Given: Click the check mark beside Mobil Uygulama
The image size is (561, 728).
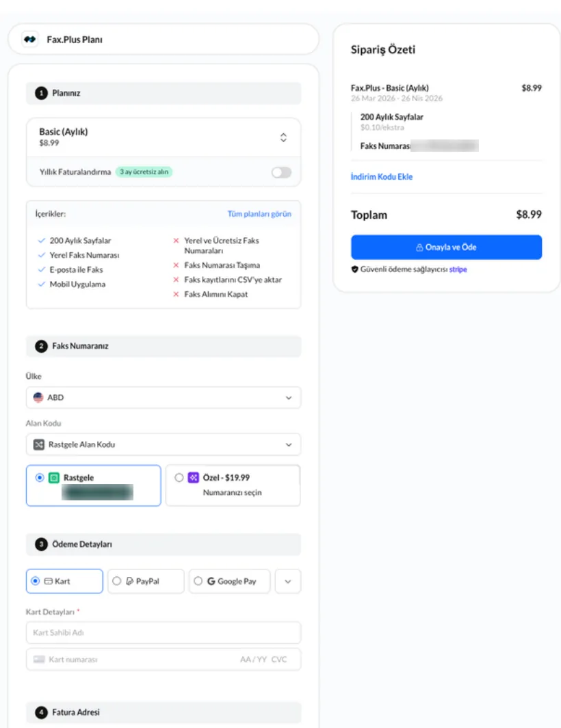Looking at the screenshot, I should (41, 284).
